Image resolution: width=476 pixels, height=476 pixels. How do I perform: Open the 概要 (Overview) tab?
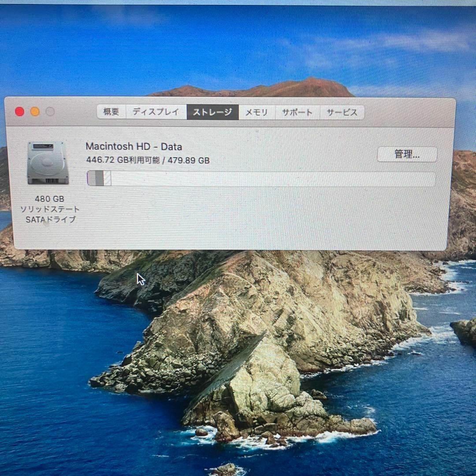coord(111,112)
